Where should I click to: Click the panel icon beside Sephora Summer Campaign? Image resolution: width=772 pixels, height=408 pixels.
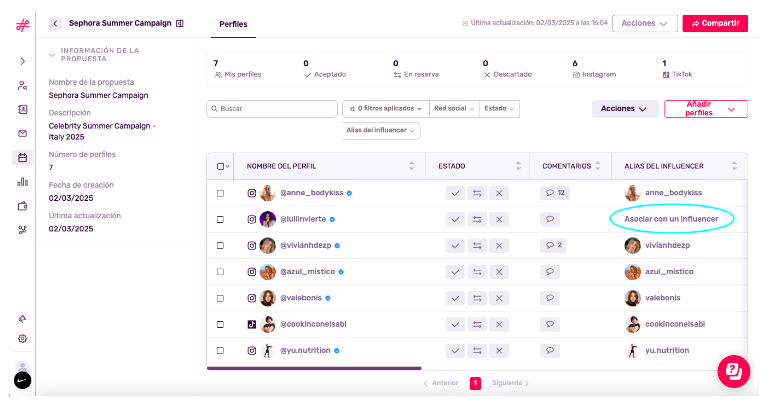(180, 23)
